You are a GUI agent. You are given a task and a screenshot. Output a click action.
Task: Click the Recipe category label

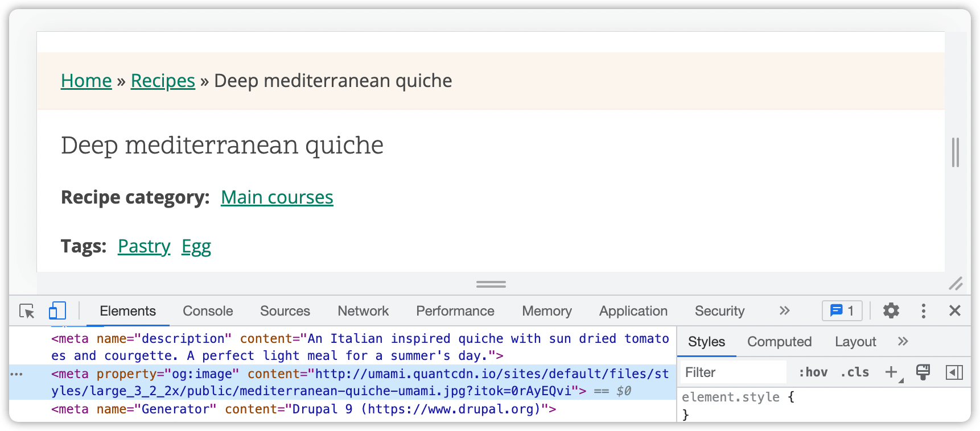point(135,197)
